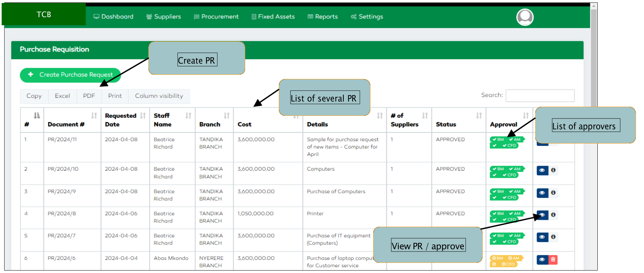
Task: Click approval badges for PR/2024/7
Action: (x=507, y=239)
